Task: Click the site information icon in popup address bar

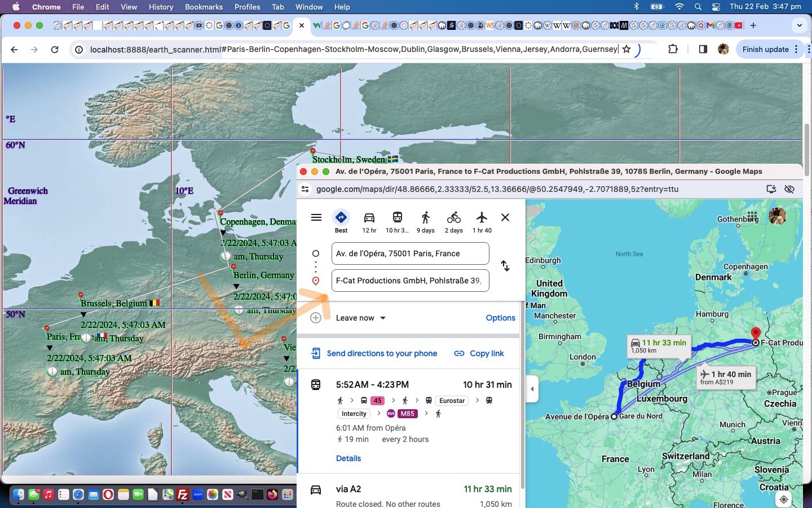Action: [305, 189]
